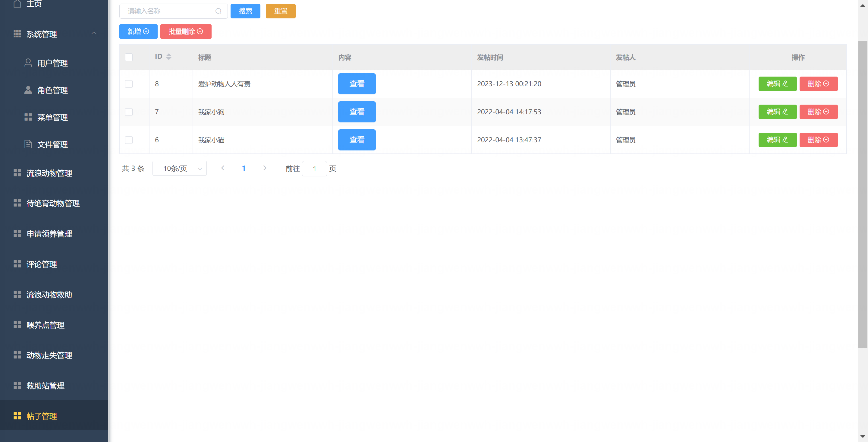Click the 角色管理 role icon in sidebar

tap(28, 90)
